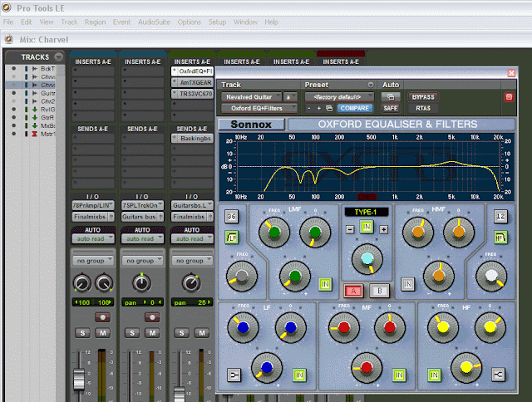Click the RTAS button
Viewport: 532px width, 402px height.
click(x=423, y=108)
